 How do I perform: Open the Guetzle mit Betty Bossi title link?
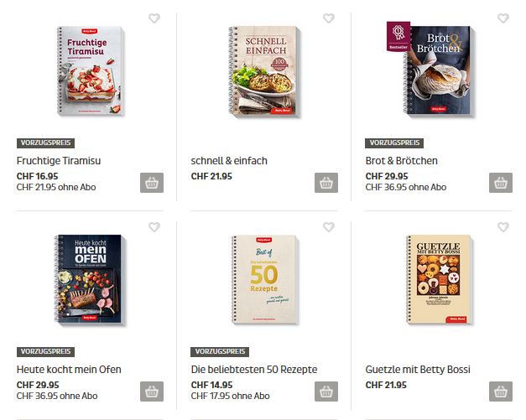pos(418,370)
